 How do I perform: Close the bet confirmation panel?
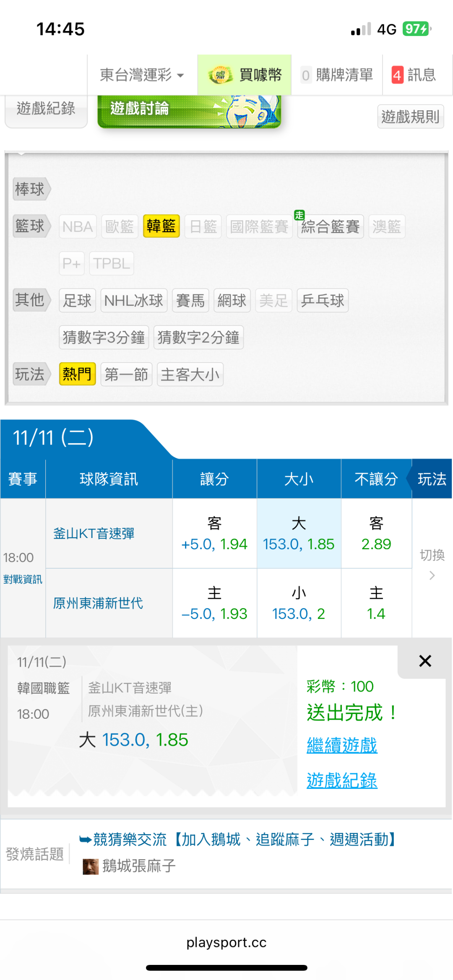coord(425,661)
